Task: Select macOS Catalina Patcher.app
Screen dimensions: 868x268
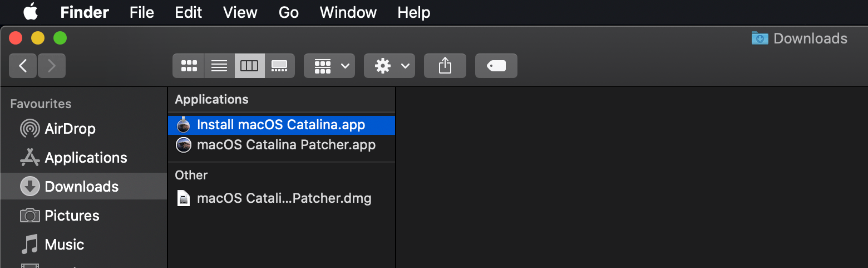Action: click(x=286, y=145)
